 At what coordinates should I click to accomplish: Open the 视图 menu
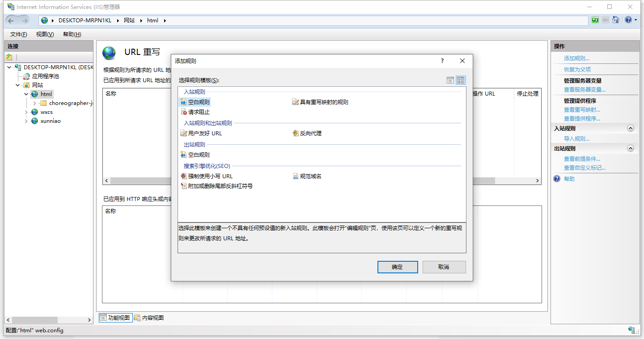(44, 34)
